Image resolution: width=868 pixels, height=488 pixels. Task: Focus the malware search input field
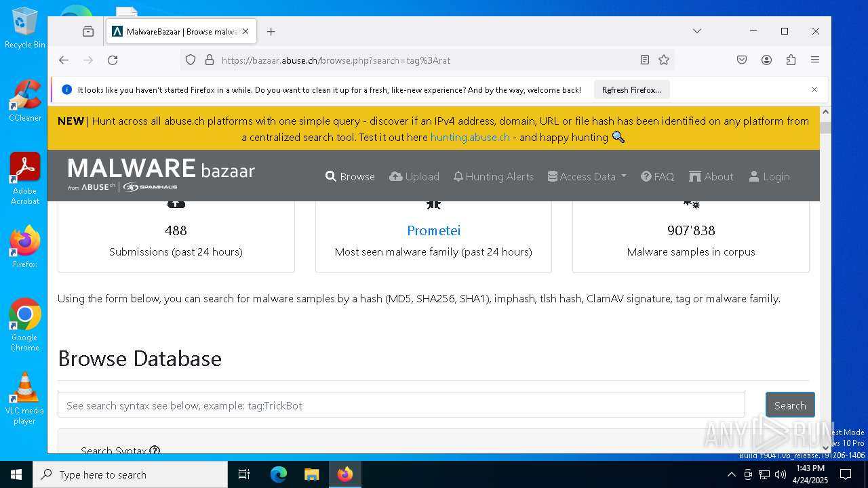pos(401,405)
